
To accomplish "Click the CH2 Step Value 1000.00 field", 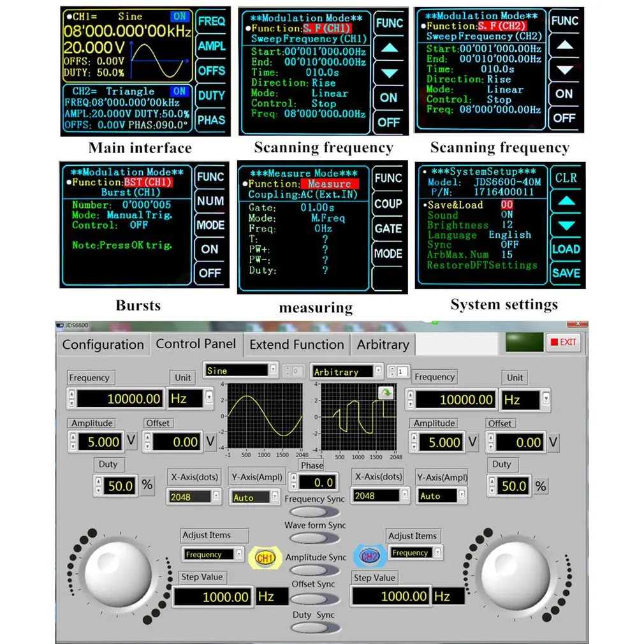I will coord(391,596).
